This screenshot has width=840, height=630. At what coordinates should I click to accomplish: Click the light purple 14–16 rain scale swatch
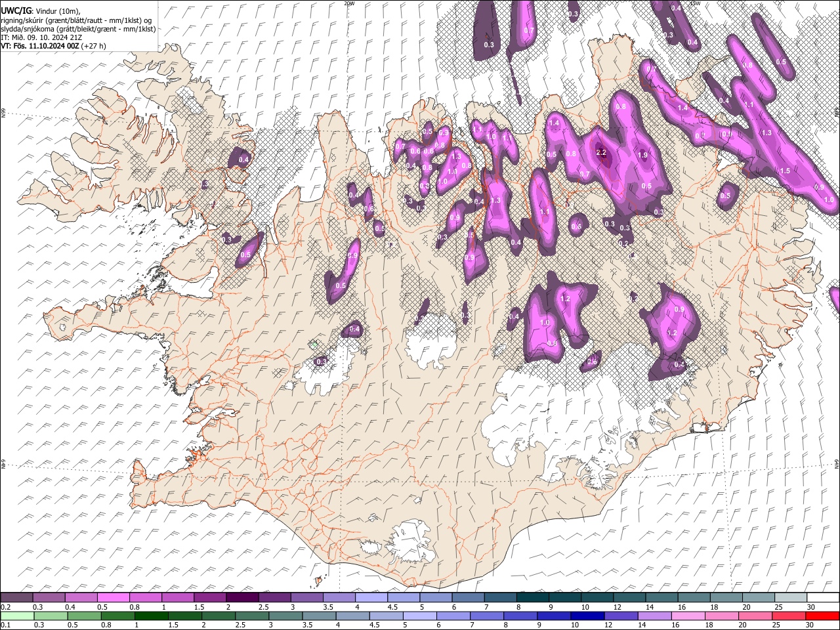point(655,616)
